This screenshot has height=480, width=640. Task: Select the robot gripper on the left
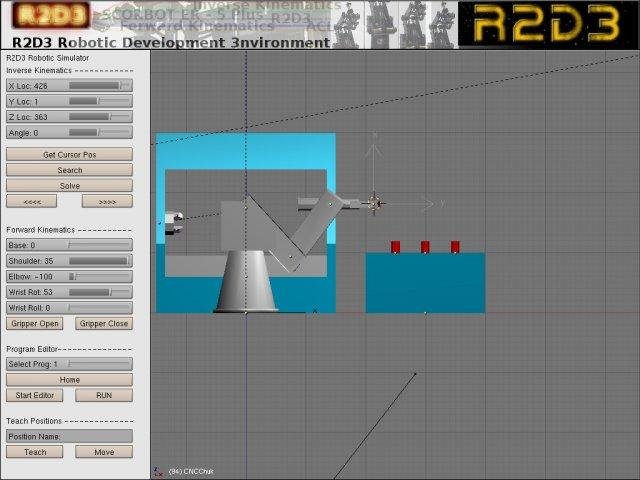174,223
